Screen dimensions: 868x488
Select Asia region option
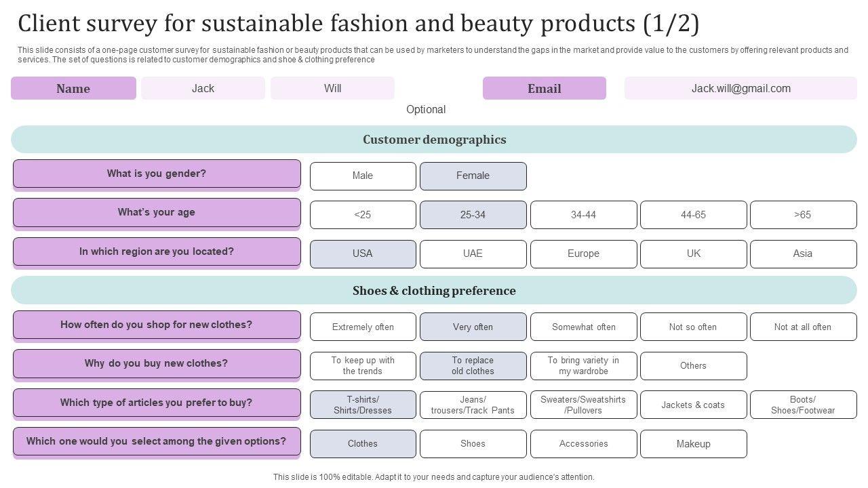tap(803, 253)
